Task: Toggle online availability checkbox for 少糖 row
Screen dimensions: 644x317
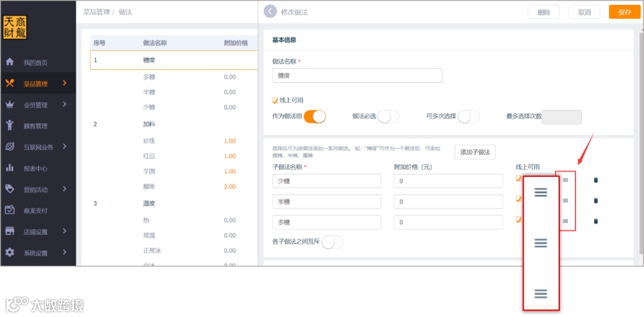Action: (x=519, y=179)
